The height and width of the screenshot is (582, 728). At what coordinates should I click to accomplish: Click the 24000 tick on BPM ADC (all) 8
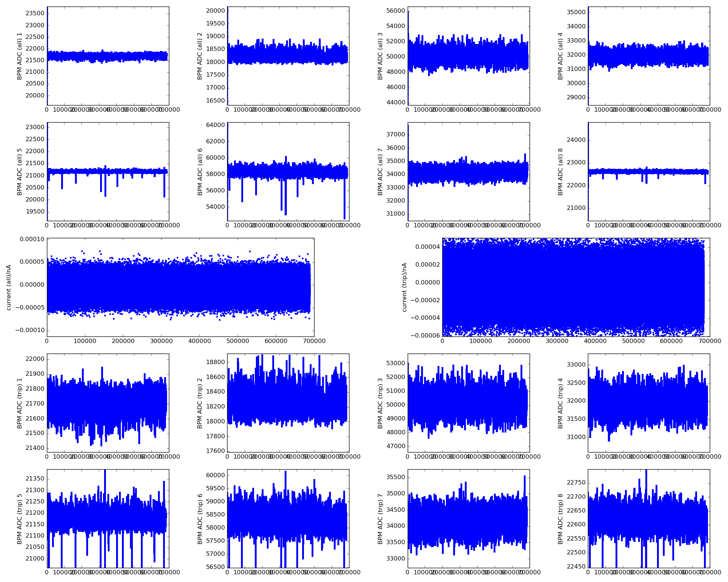point(576,140)
